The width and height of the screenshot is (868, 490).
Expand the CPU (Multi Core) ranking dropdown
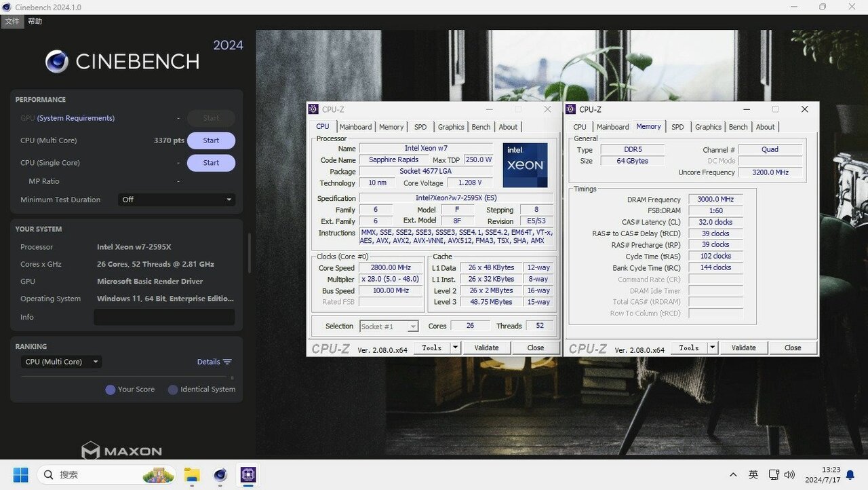click(x=62, y=362)
